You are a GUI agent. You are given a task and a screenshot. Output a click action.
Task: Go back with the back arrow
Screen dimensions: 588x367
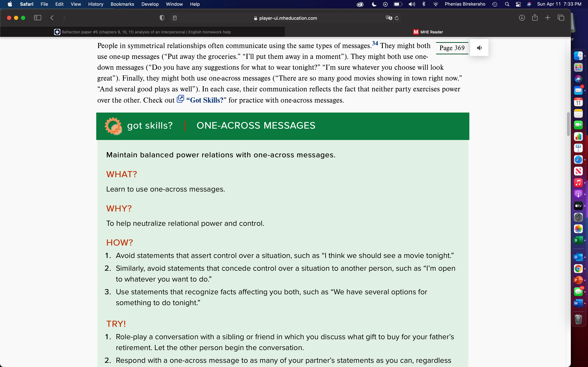52,18
